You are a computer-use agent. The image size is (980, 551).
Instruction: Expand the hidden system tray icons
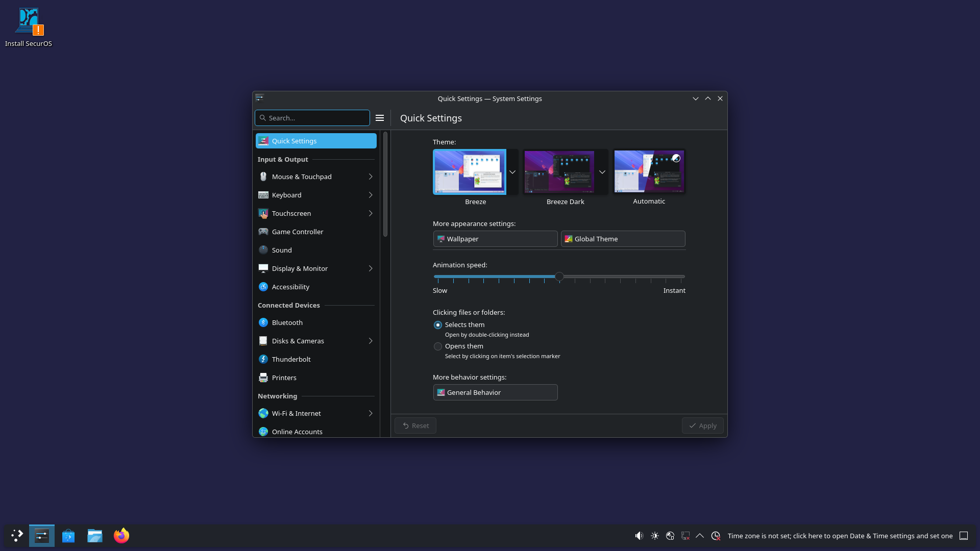pyautogui.click(x=700, y=536)
